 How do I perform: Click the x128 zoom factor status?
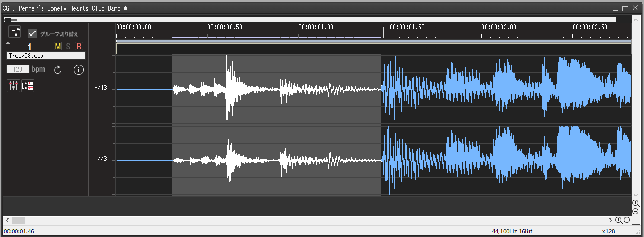pos(609,231)
